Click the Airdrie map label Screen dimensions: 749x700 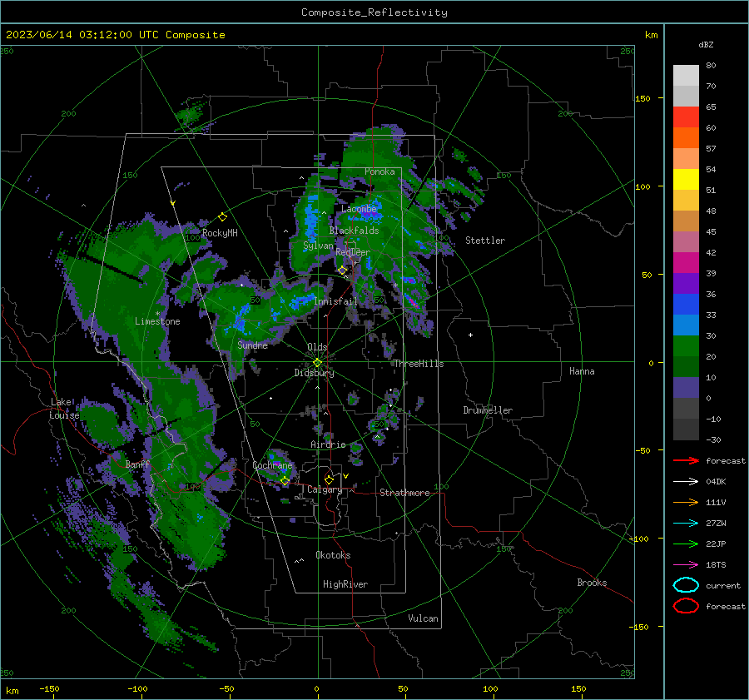[x=328, y=444]
